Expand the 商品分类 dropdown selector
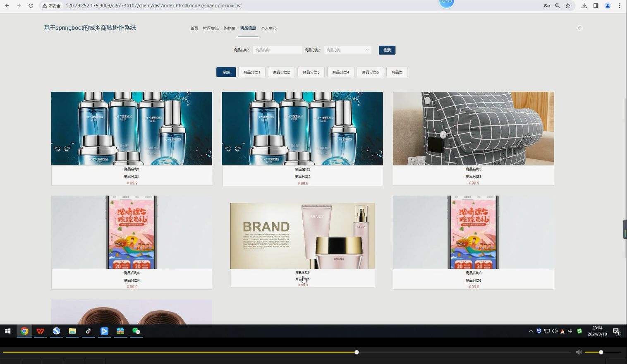The image size is (627, 364). pos(347,50)
